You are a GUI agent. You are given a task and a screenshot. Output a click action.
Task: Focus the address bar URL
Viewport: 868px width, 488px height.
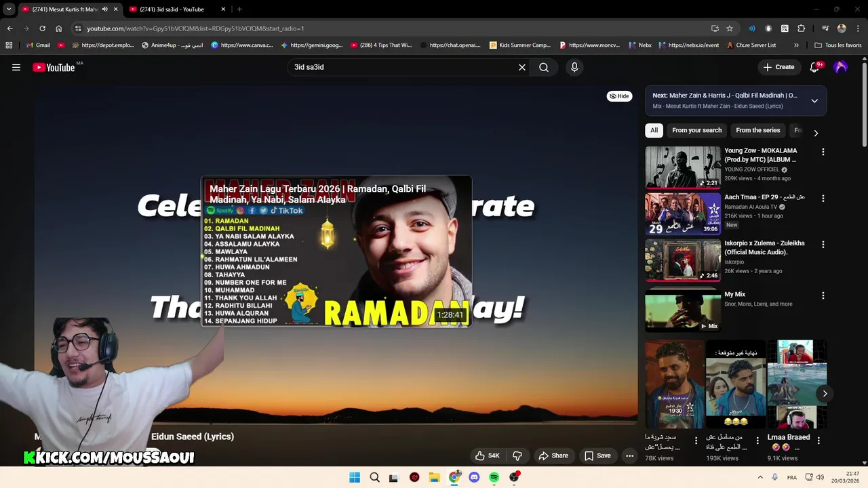[x=195, y=28]
